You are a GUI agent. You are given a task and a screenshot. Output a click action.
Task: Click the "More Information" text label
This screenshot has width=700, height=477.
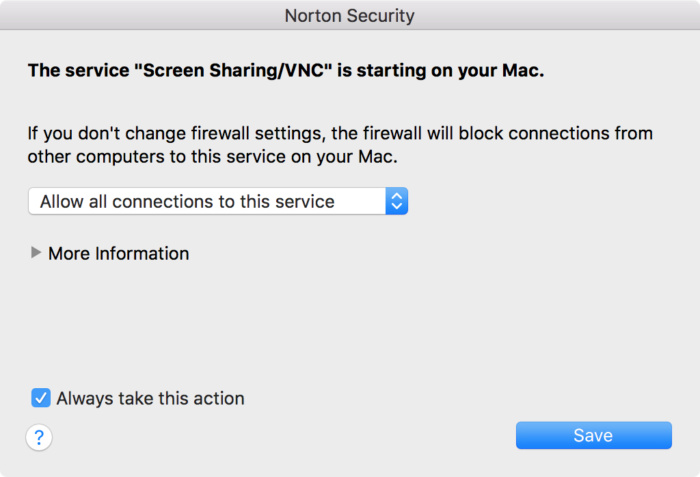point(118,254)
